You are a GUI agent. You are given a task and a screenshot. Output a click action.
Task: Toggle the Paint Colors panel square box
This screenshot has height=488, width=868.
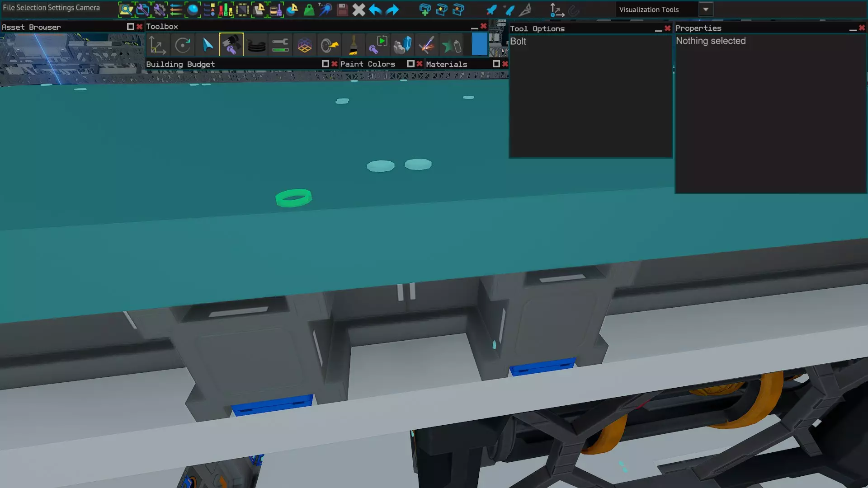tap(410, 64)
